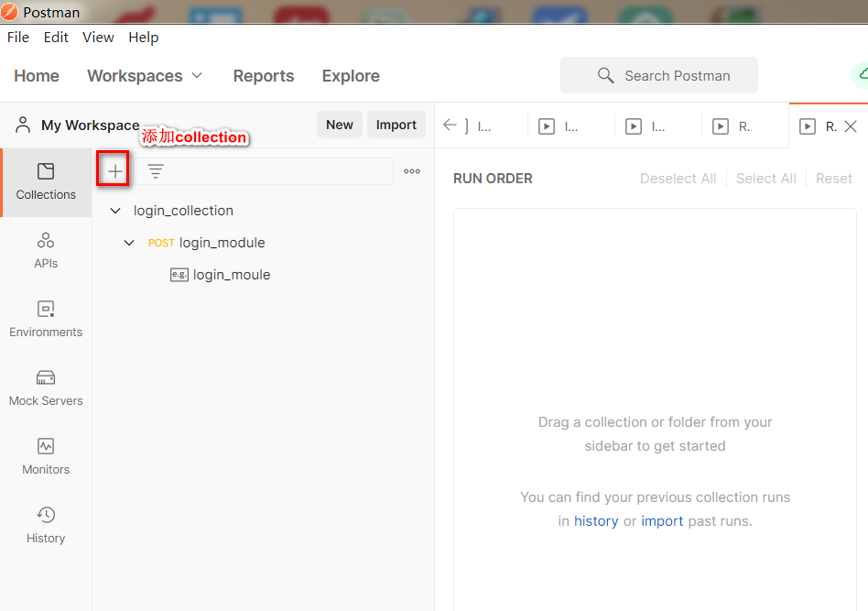The width and height of the screenshot is (868, 611).
Task: Click the green cloud sync icon
Action: tap(862, 75)
